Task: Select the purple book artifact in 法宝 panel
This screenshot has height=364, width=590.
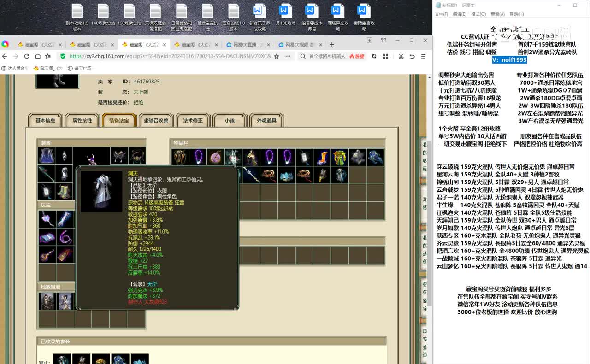Action: (x=47, y=237)
